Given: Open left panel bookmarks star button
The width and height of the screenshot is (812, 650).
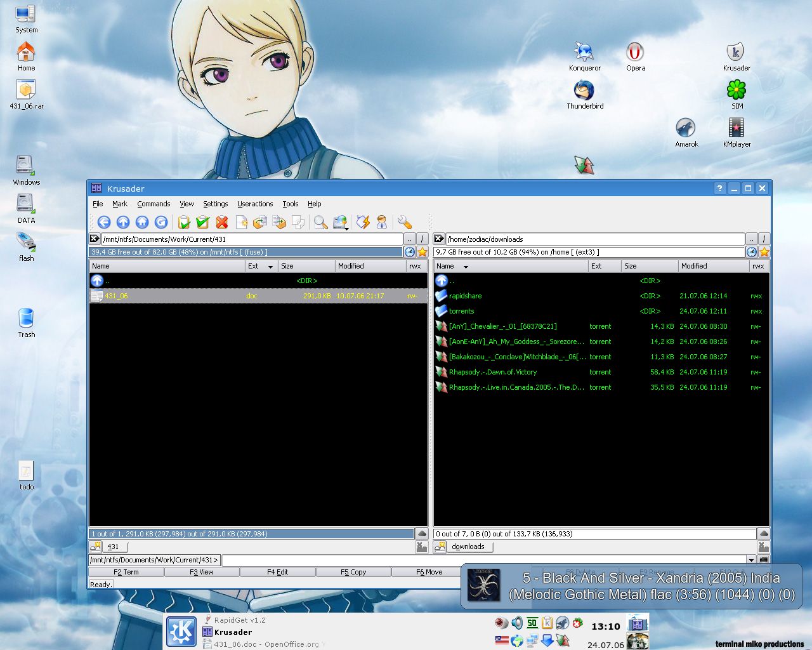Looking at the screenshot, I should (x=422, y=252).
